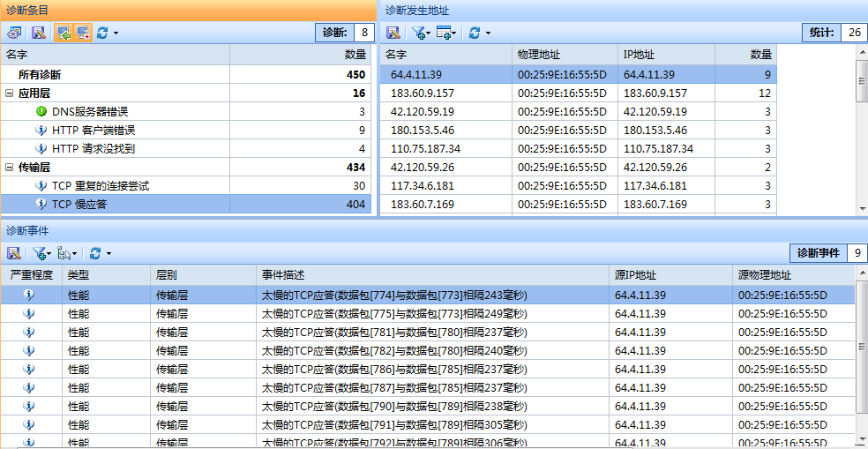868x449 pixels.
Task: Sort address list by IP地址 column header
Action: pyautogui.click(x=666, y=55)
